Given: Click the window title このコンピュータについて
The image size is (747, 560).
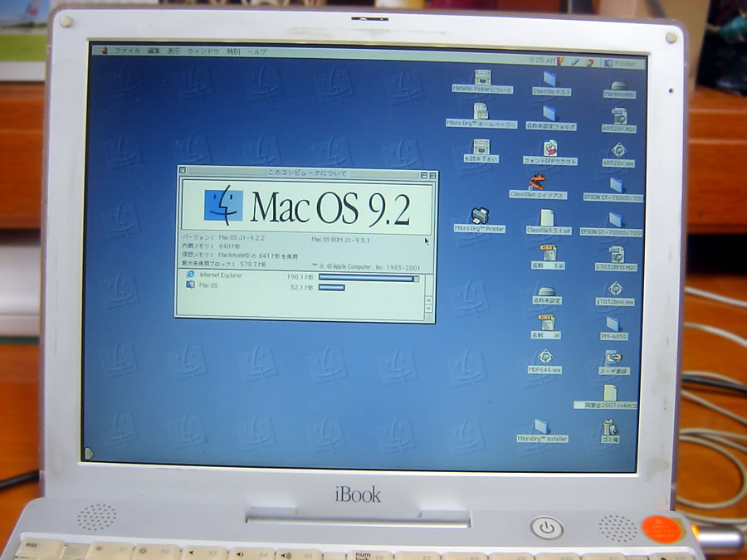Looking at the screenshot, I should coord(307,173).
